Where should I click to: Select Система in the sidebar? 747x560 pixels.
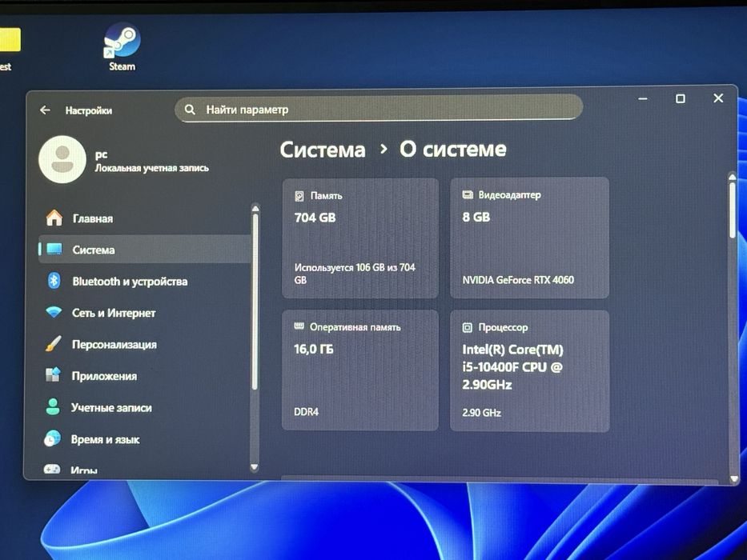145,249
